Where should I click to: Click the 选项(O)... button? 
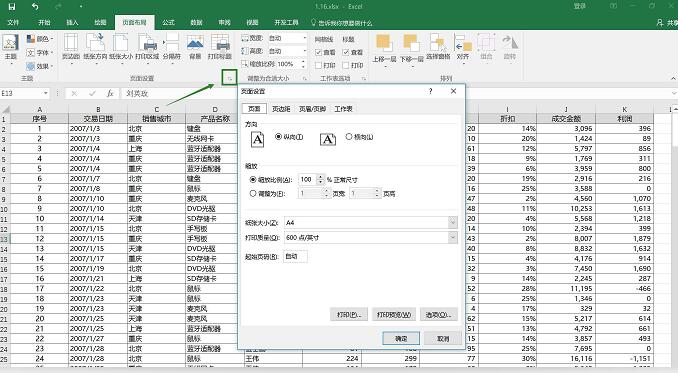[438, 314]
